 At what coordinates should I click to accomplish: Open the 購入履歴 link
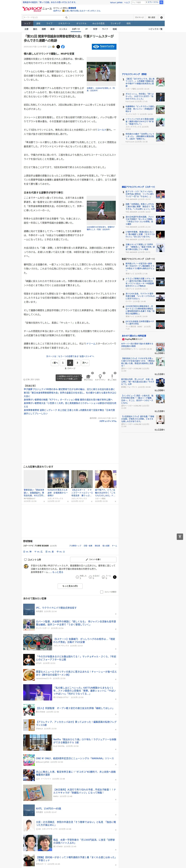[152, 18]
